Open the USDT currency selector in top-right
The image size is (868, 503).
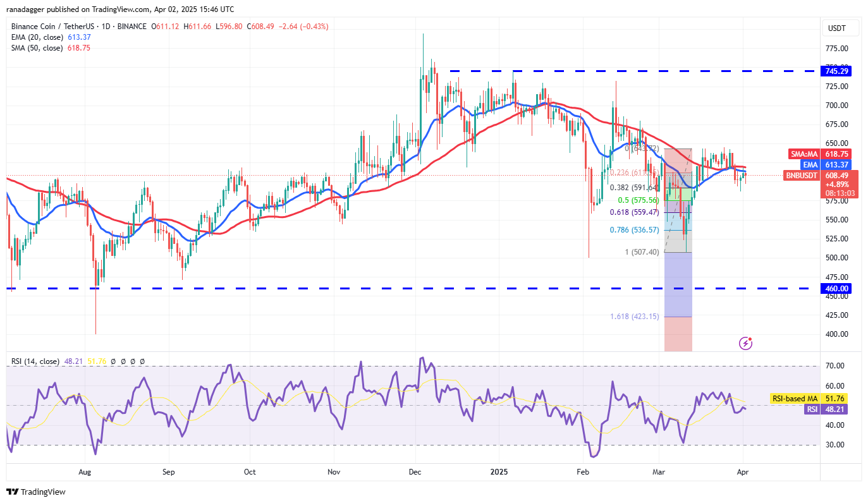[841, 28]
